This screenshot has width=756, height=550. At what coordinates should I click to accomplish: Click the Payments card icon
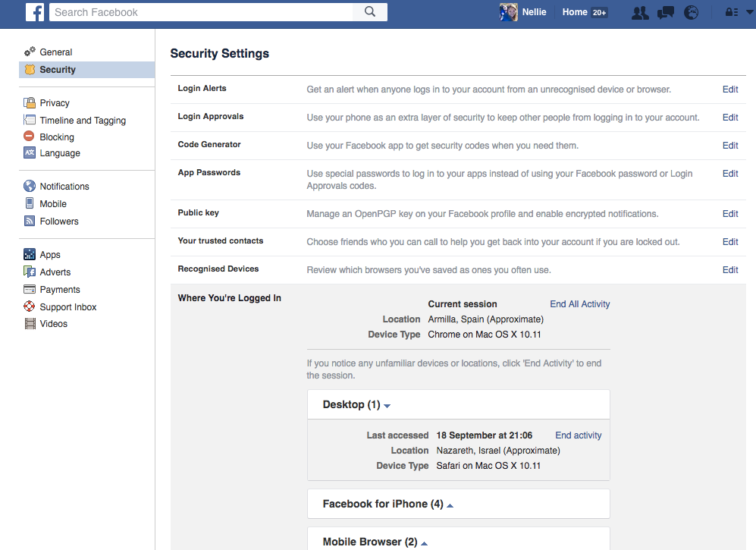coord(30,289)
